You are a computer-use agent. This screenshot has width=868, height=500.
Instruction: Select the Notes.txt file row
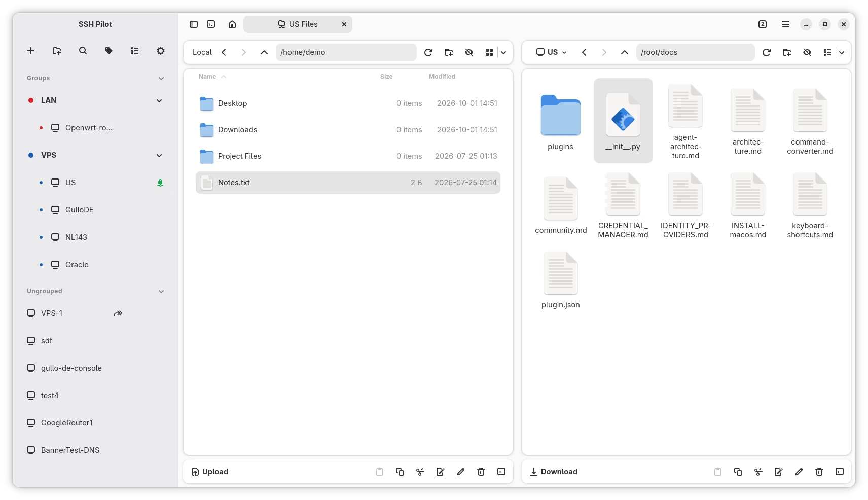(x=348, y=183)
